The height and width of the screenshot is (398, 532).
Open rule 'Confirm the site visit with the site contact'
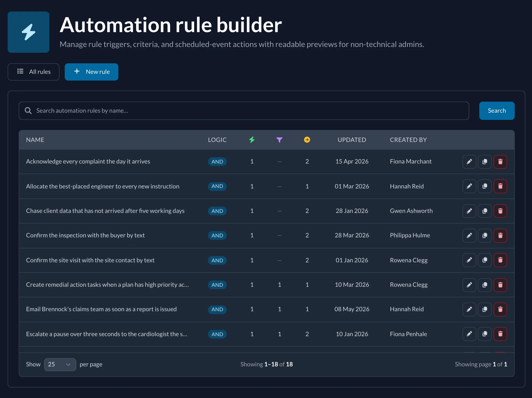coord(90,260)
